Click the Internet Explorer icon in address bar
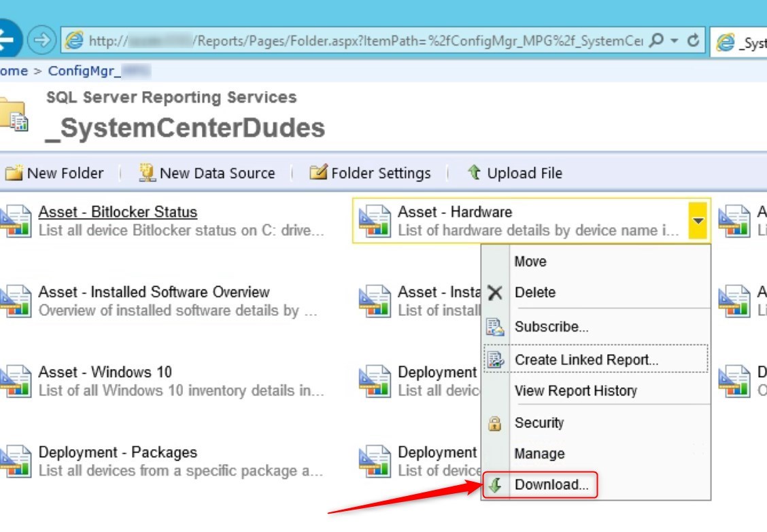The image size is (767, 532). [74, 40]
